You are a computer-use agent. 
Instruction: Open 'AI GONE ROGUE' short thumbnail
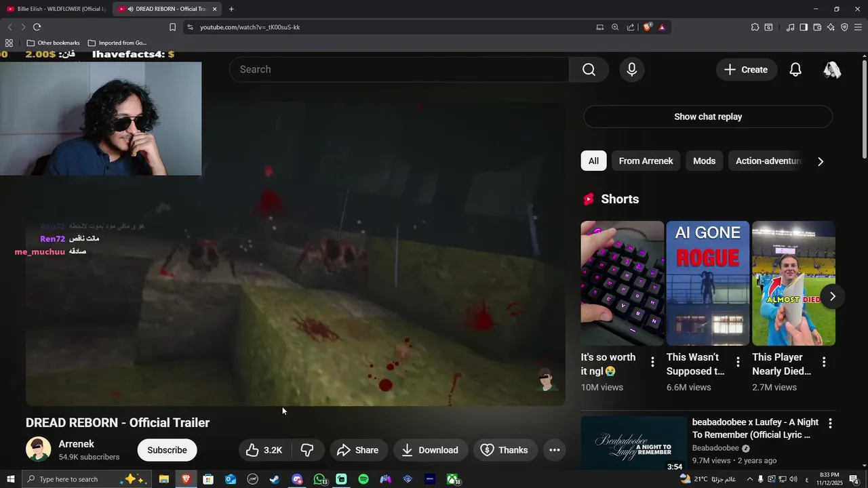coord(708,283)
